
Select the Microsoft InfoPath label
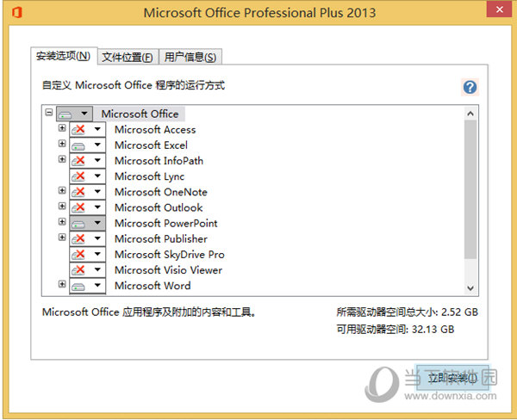click(159, 161)
